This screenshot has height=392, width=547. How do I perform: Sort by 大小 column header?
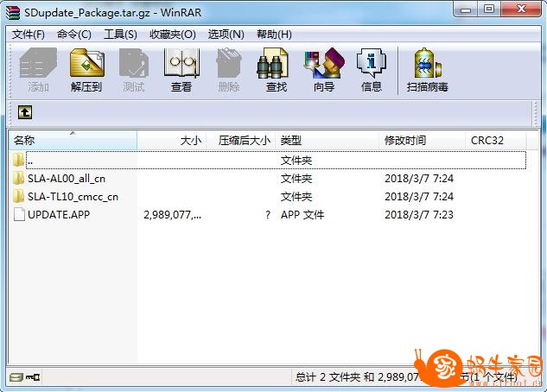click(172, 140)
